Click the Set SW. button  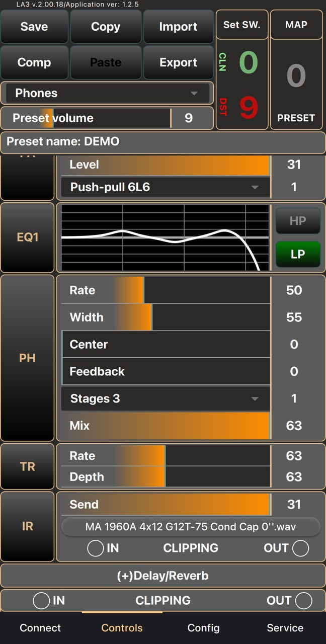pyautogui.click(x=242, y=25)
